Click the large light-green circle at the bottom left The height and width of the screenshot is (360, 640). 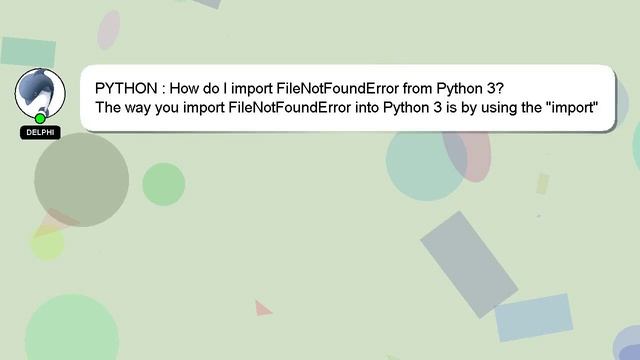click(72, 327)
